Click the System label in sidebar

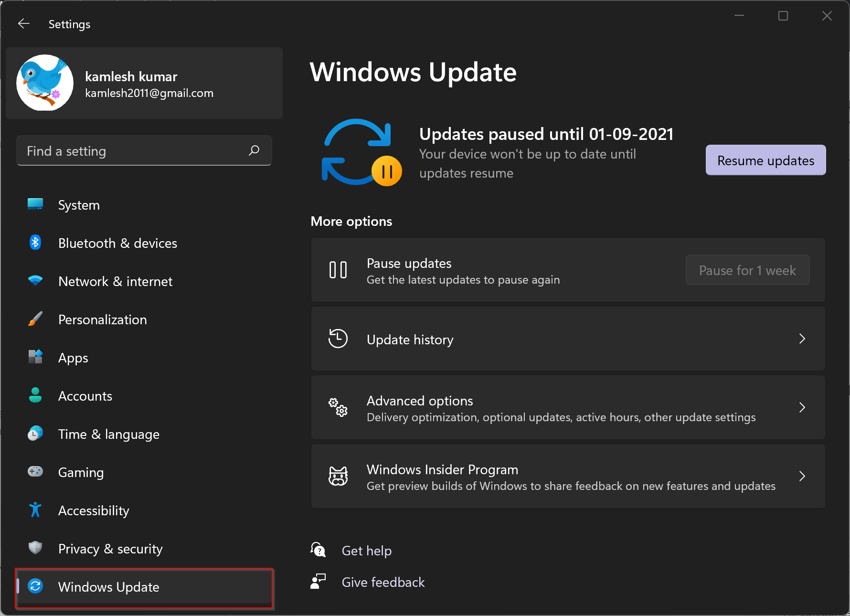pyautogui.click(x=79, y=205)
